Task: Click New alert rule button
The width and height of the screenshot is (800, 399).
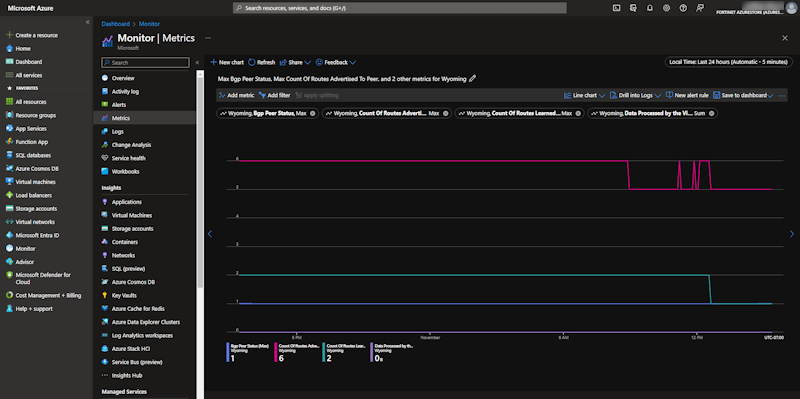Action: (x=687, y=95)
